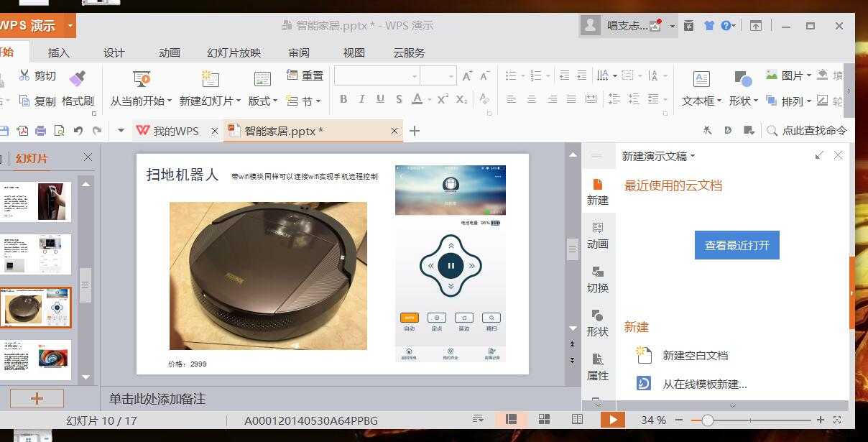Switch to Normal view in status bar
868x442 pixels.
(512, 420)
